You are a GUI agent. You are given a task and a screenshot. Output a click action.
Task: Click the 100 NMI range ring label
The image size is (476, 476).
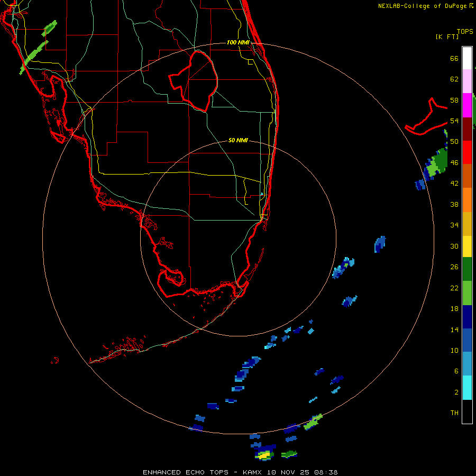tap(238, 42)
